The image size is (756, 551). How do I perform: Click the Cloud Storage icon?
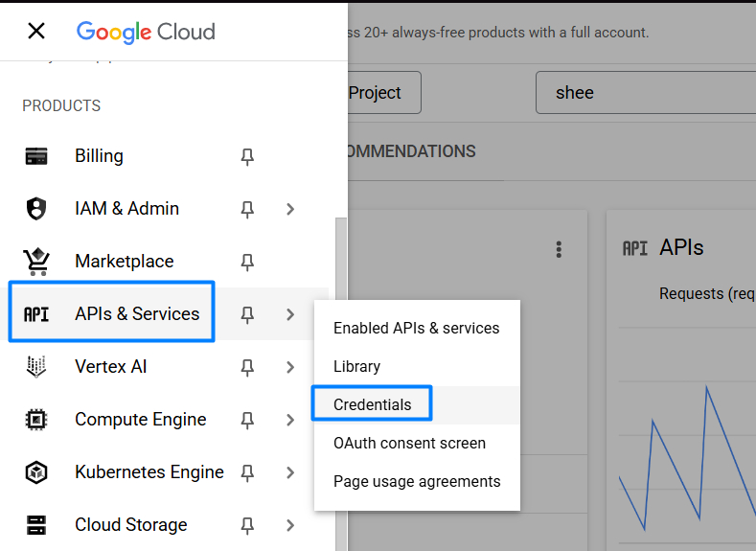point(36,525)
